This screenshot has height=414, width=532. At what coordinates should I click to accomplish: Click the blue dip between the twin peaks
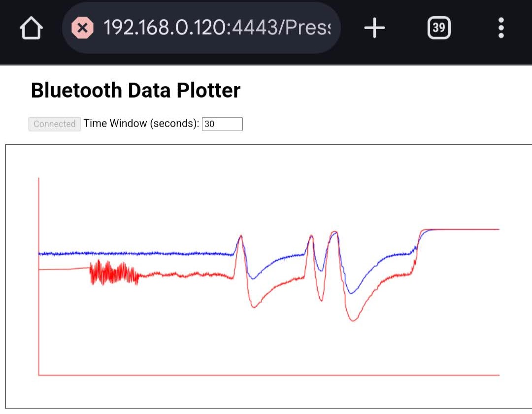(x=321, y=270)
